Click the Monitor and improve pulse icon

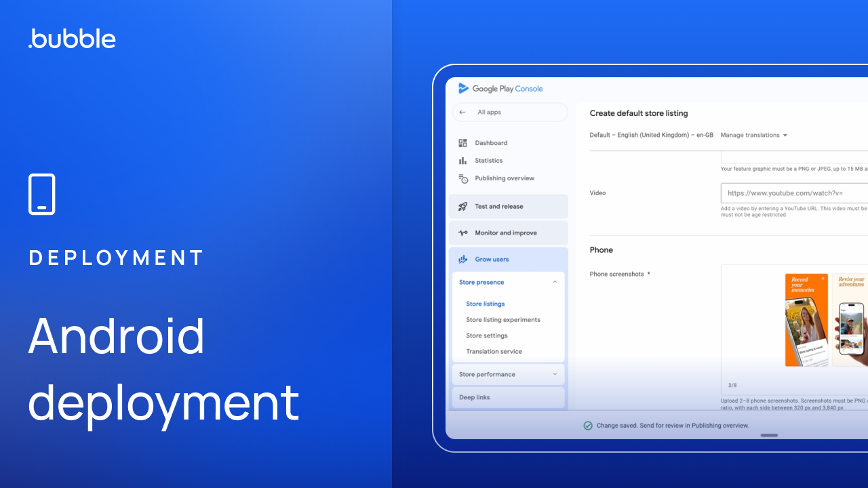coord(463,233)
